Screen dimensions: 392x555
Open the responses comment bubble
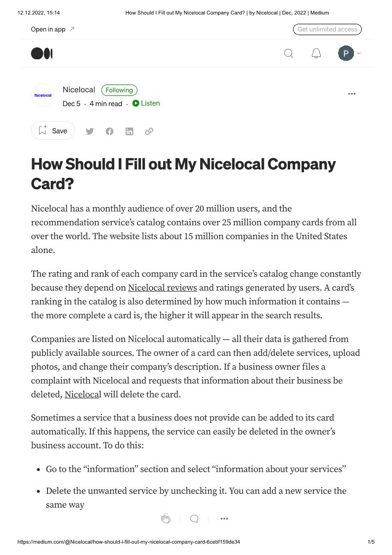tap(194, 518)
